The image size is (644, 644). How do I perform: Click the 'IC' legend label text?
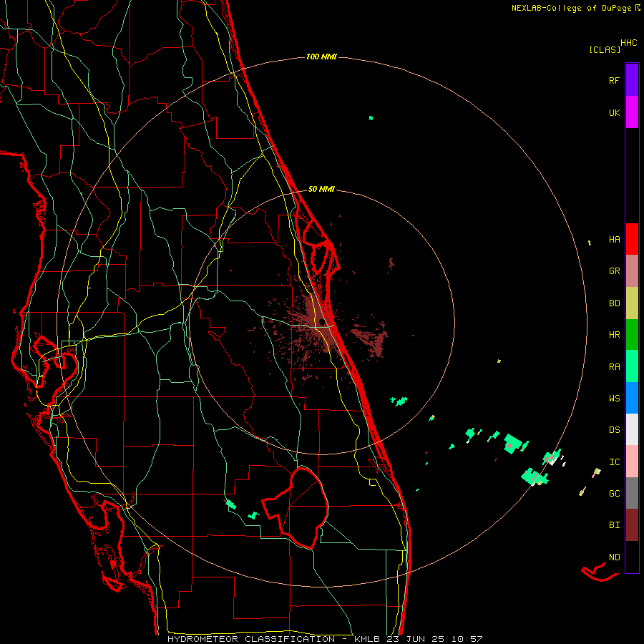[x=614, y=462]
